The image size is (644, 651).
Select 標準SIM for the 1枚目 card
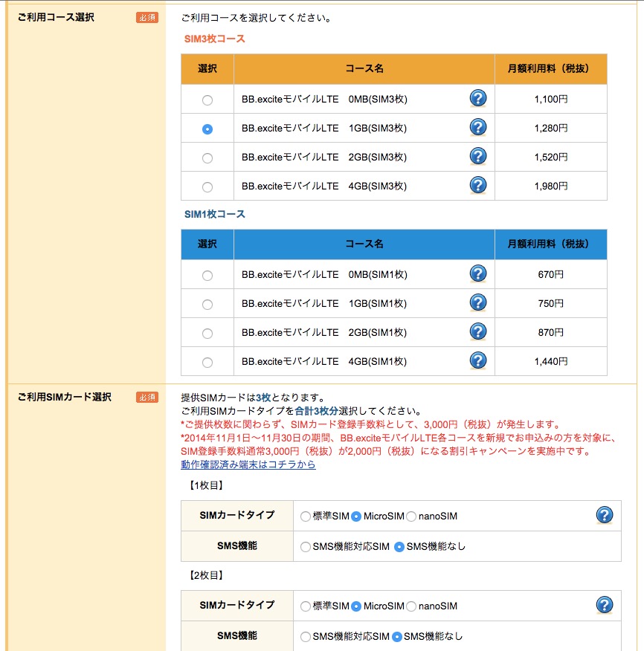pyautogui.click(x=306, y=516)
